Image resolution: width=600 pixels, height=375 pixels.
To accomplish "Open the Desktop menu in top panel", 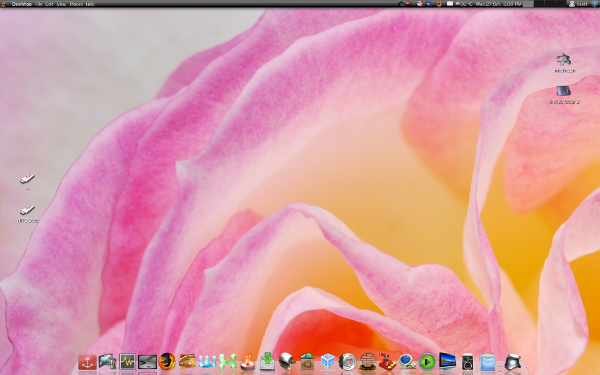I will (21, 4).
